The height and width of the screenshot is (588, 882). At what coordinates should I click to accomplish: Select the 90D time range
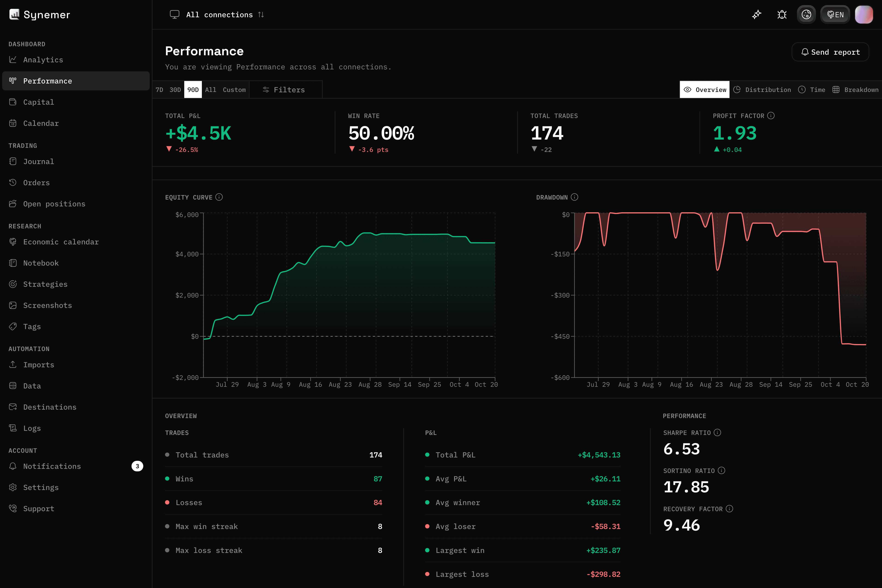(193, 90)
